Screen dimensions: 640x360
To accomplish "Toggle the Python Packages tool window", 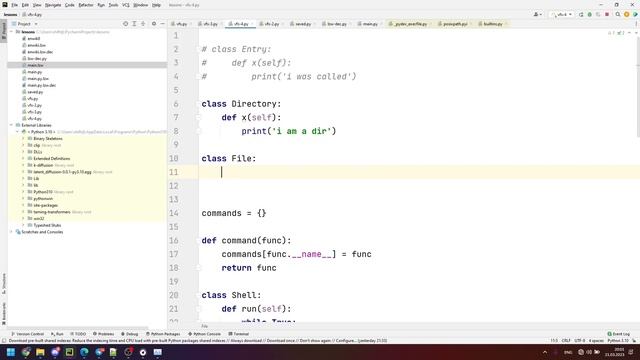I will [162, 334].
